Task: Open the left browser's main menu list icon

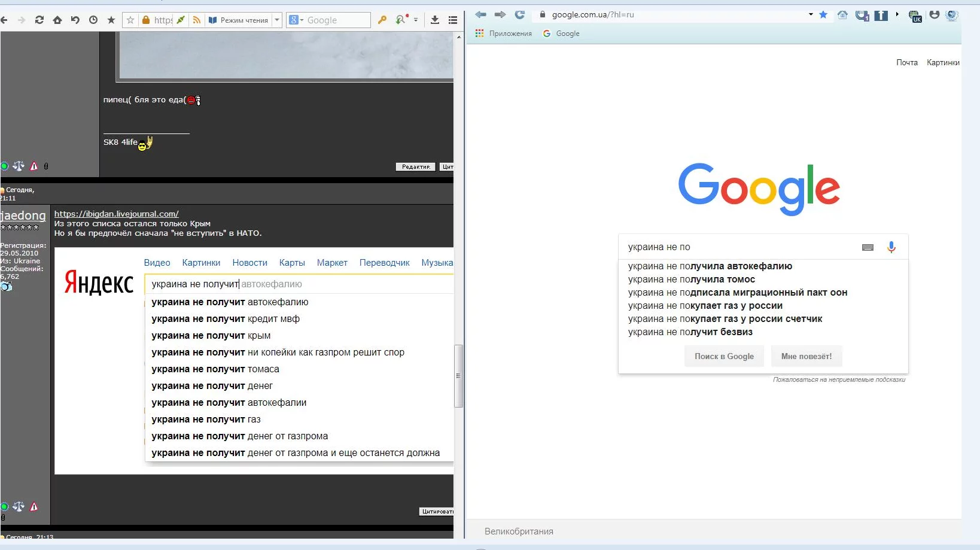Action: (x=453, y=20)
